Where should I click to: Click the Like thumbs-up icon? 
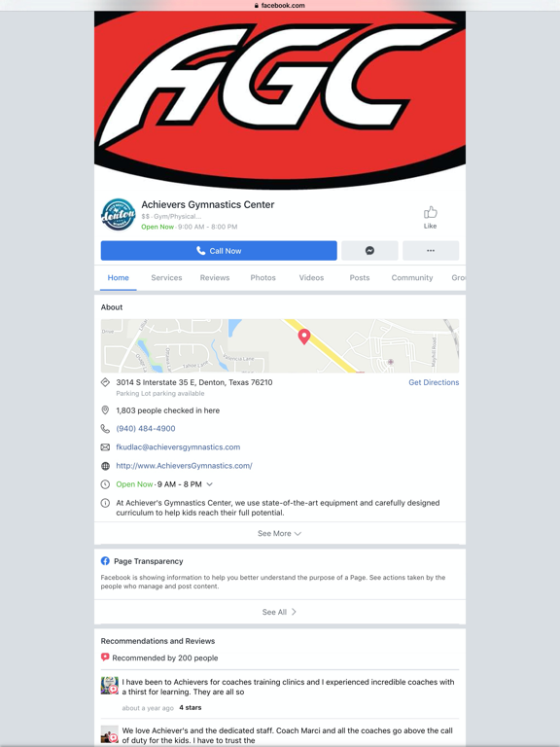click(x=430, y=212)
